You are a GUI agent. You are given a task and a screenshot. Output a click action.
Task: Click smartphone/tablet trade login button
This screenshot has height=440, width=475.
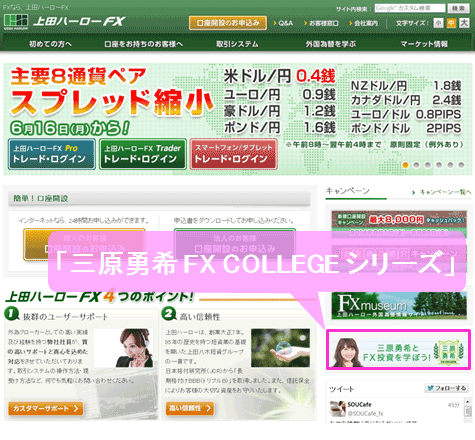[234, 154]
